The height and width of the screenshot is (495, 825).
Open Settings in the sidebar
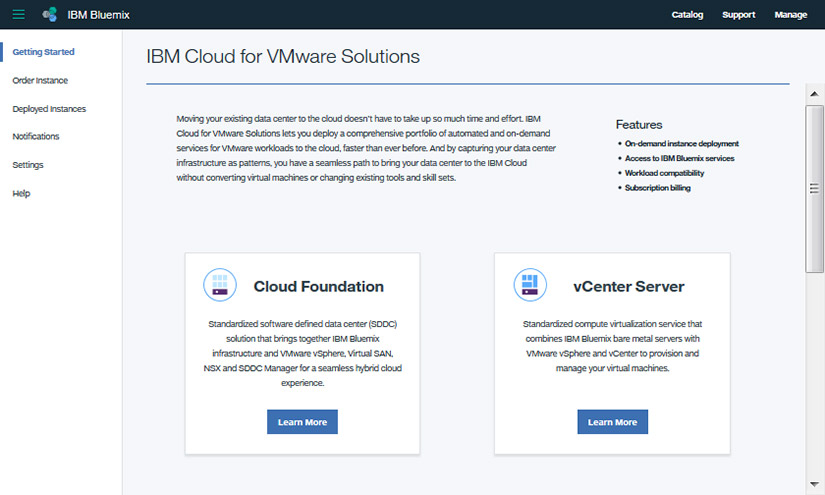pos(28,165)
